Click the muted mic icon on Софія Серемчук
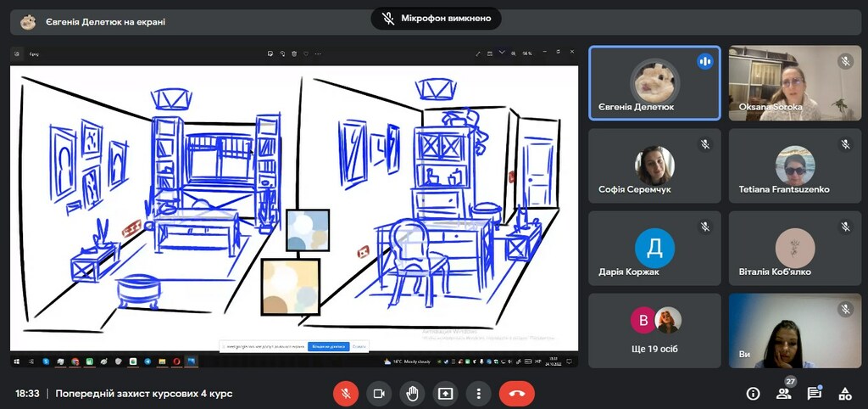This screenshot has width=868, height=409. click(705, 144)
